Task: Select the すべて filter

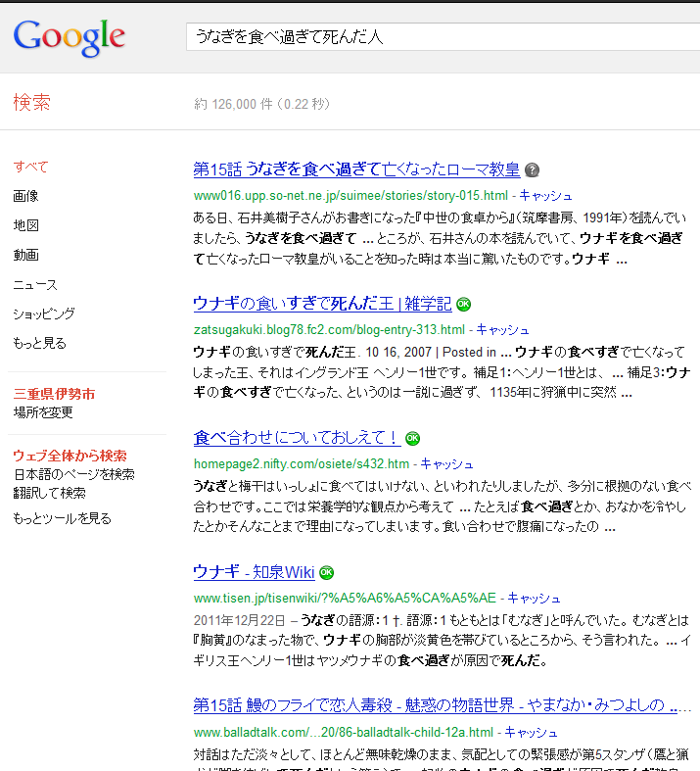Action: coord(30,167)
